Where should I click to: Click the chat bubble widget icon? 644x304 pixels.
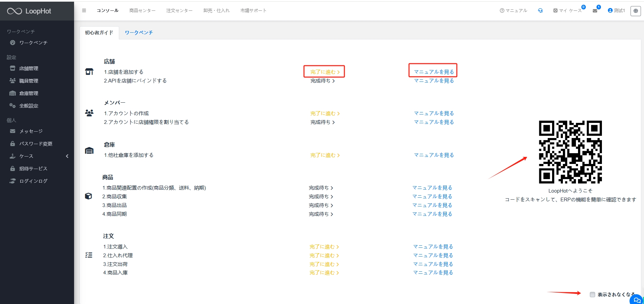pyautogui.click(x=637, y=300)
